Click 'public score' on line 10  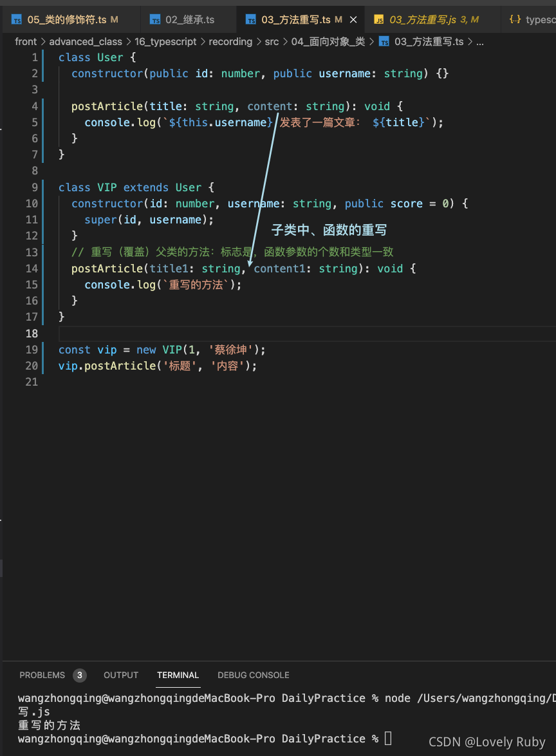point(384,203)
